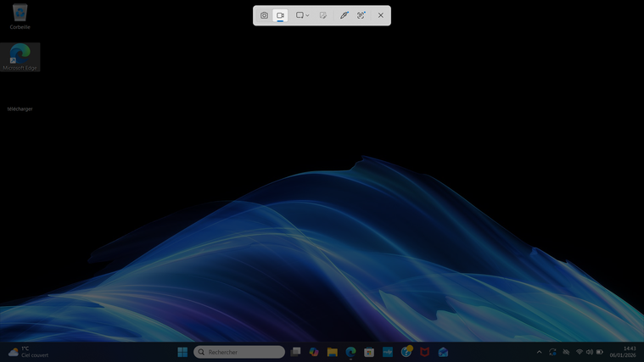Close the Snipping Tool overlay
This screenshot has height=362, width=644.
tap(381, 15)
